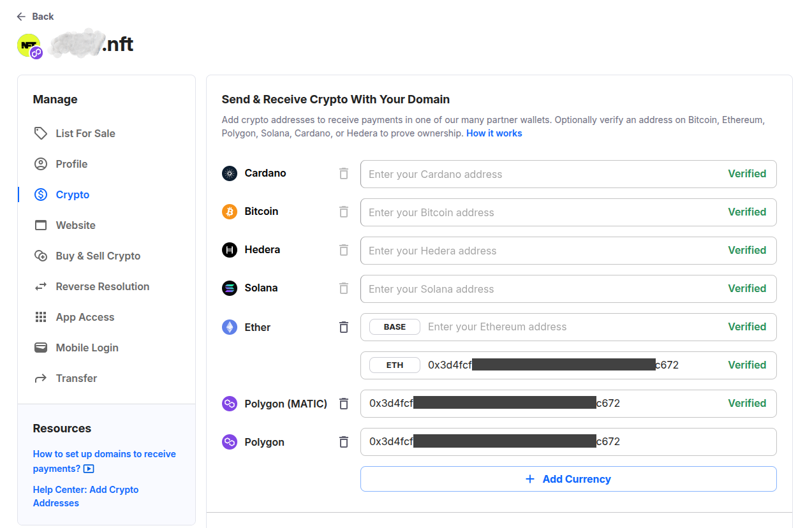
Task: Click the BASE network badge
Action: (395, 326)
